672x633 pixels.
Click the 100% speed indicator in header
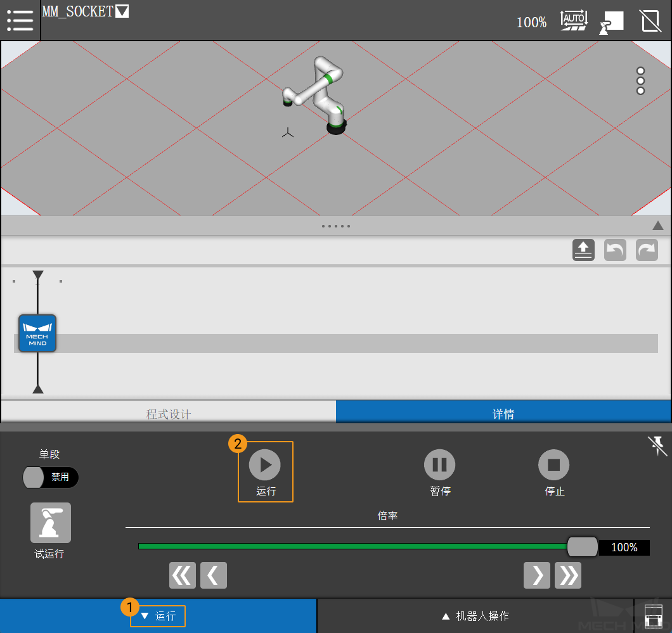click(531, 22)
